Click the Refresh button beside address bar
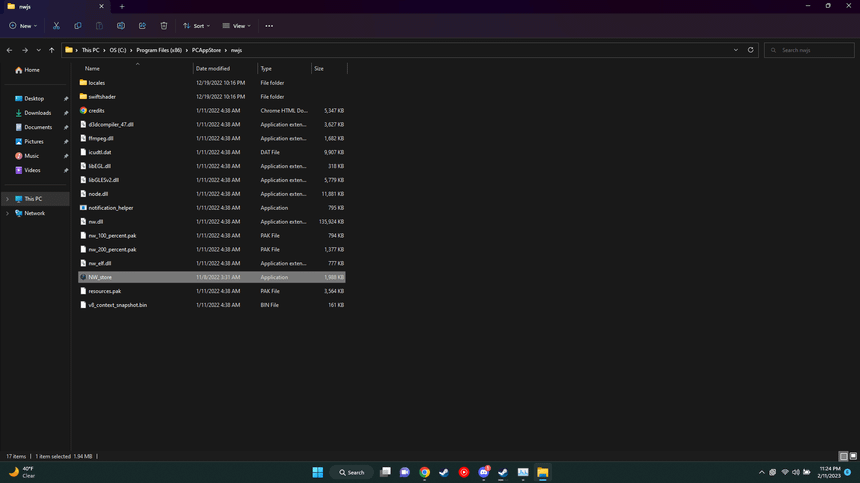 click(x=751, y=50)
